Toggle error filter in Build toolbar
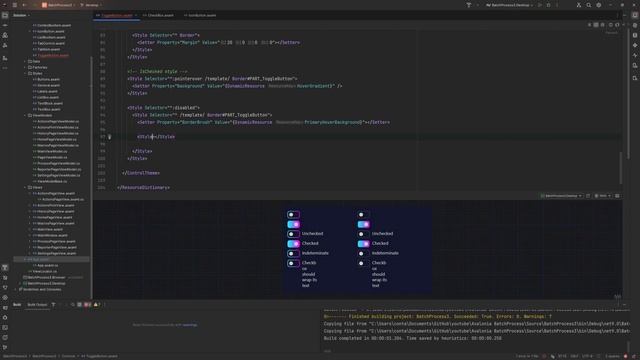 click(x=87, y=304)
